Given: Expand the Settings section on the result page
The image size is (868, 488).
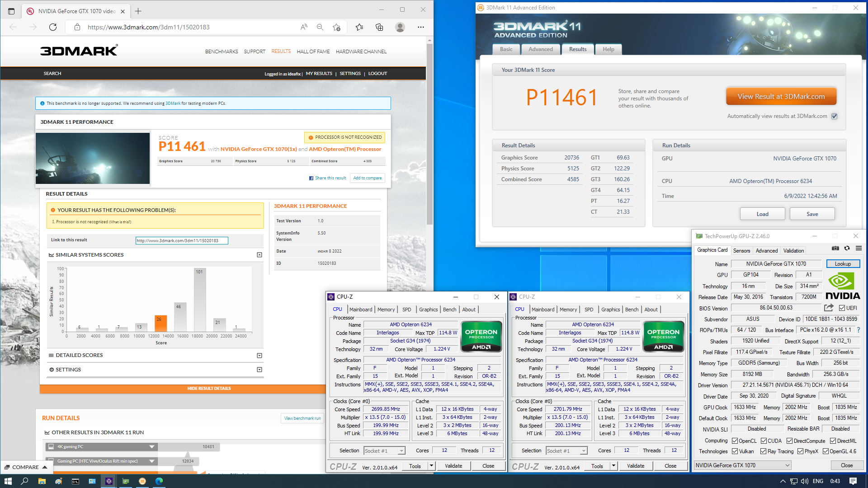Looking at the screenshot, I should [259, 370].
